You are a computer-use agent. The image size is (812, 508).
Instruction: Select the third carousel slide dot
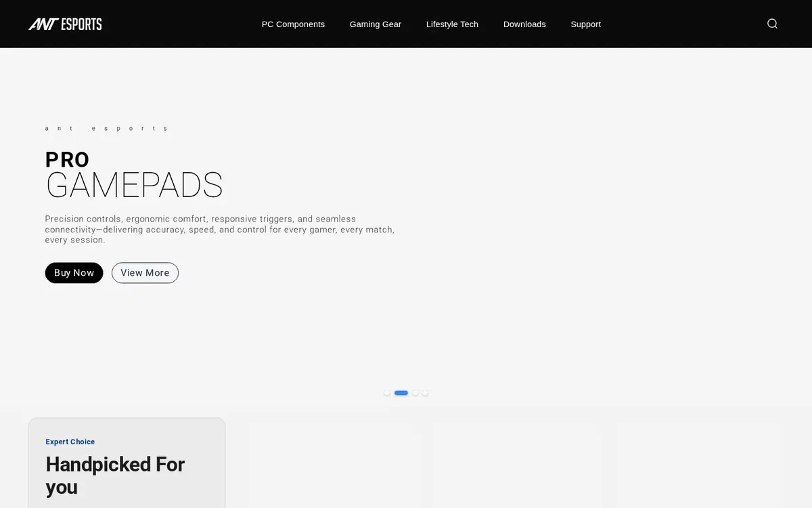coord(415,393)
